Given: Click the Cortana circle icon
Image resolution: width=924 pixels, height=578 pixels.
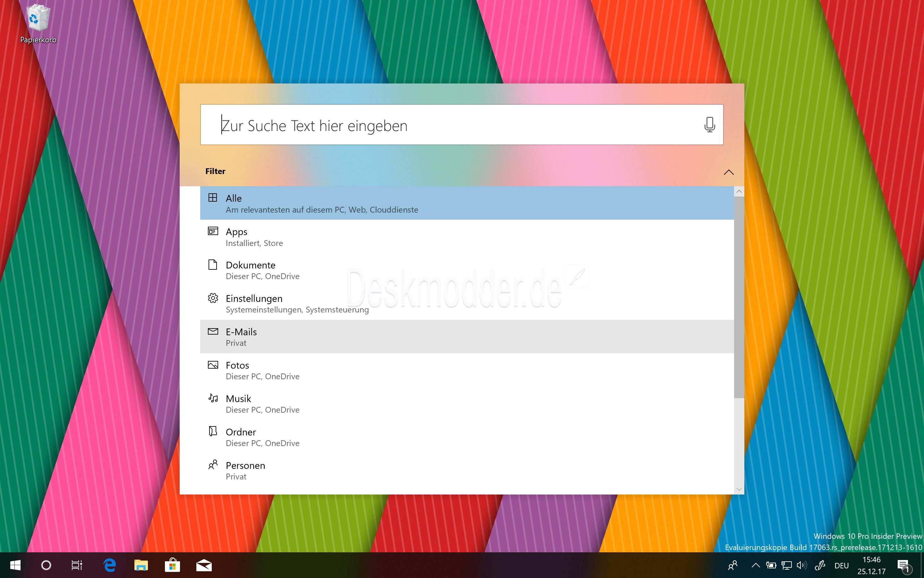Looking at the screenshot, I should 46,565.
